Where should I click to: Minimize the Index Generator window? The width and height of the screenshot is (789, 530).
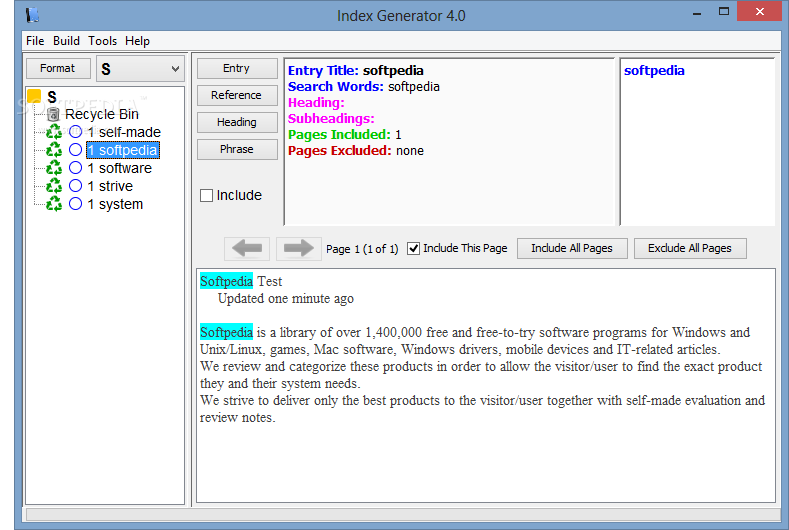(697, 14)
